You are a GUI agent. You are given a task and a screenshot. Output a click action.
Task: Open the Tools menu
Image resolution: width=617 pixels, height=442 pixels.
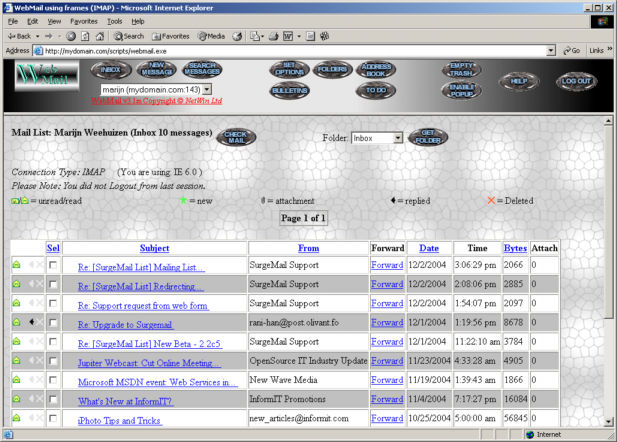pos(115,20)
